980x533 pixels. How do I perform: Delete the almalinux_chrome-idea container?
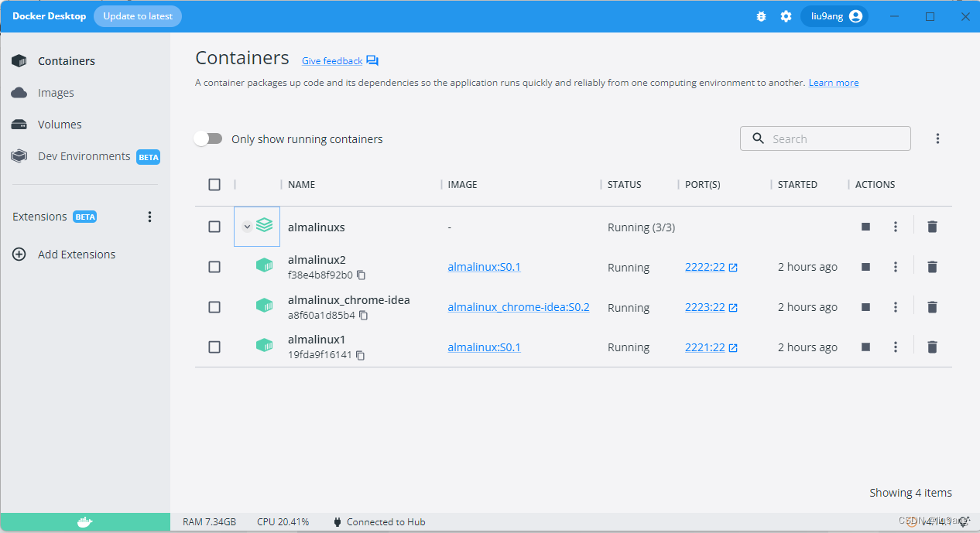[x=932, y=307]
